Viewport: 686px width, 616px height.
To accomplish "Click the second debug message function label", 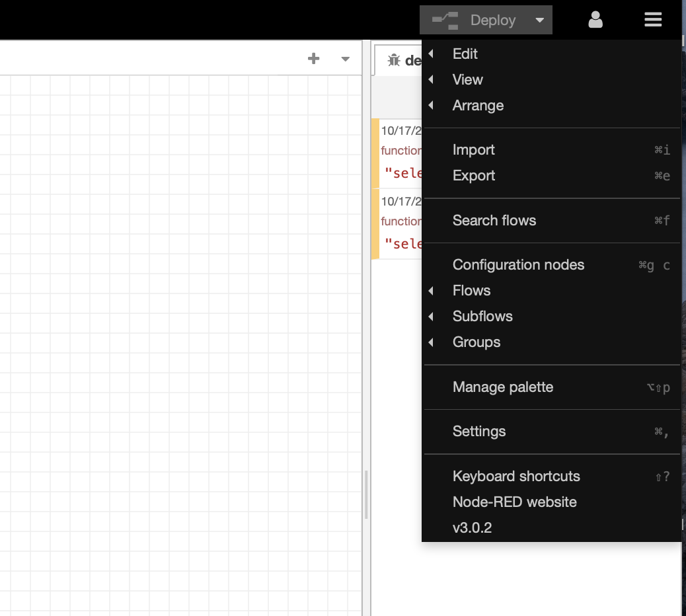I will point(401,221).
